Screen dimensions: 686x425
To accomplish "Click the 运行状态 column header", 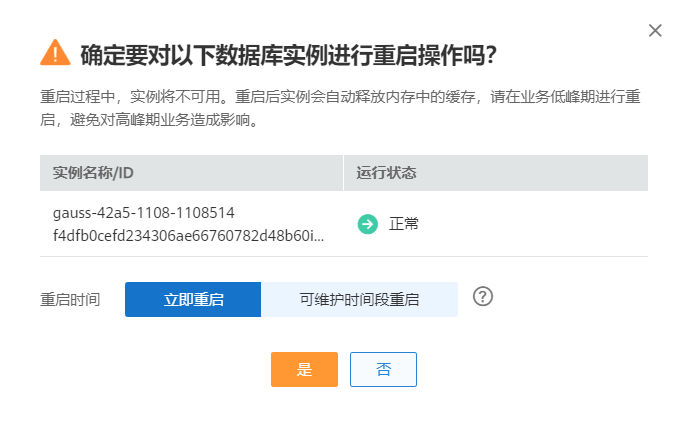I will tap(386, 173).
